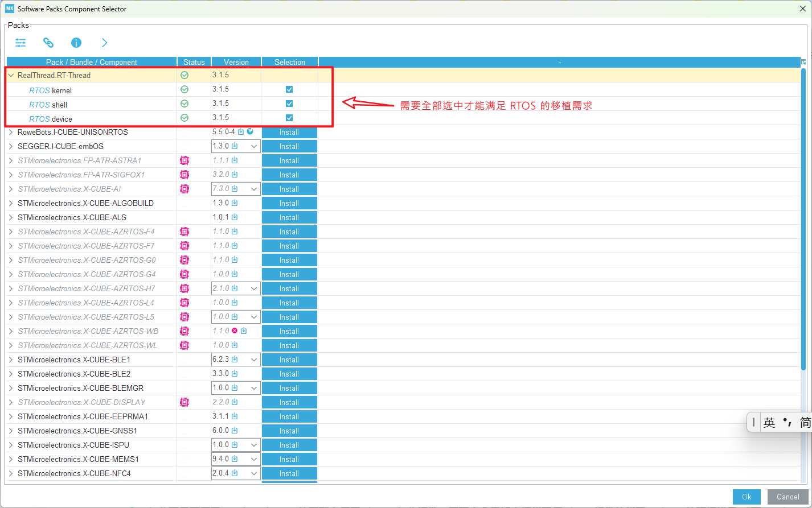Viewport: 812px width, 508px height.
Task: Install SEGGER.I-CUBE-embOS pack
Action: tap(289, 146)
